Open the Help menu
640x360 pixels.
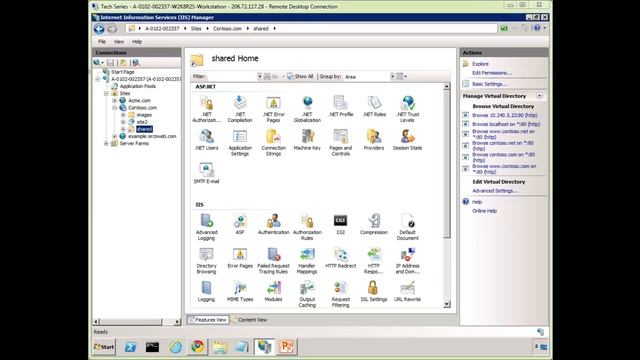(x=137, y=42)
